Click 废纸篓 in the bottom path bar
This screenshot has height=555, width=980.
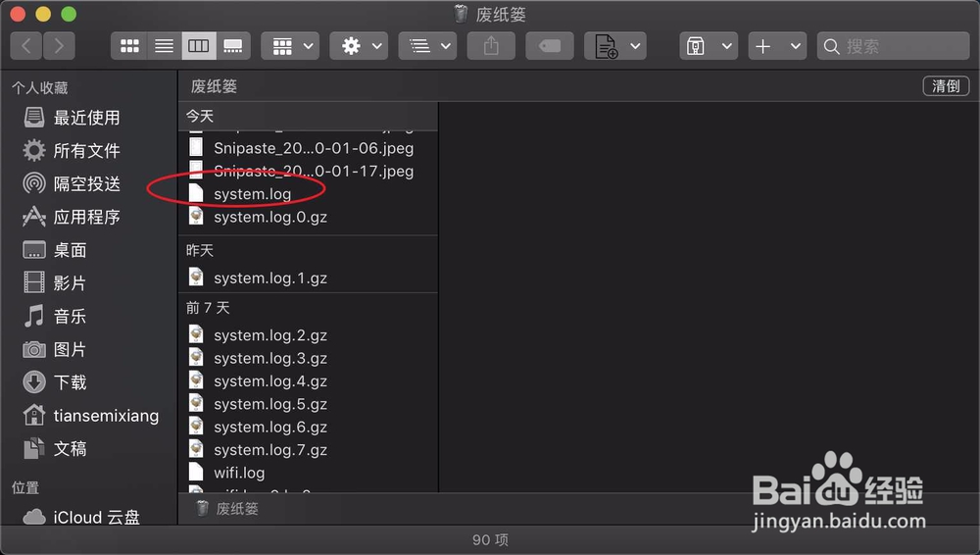click(x=227, y=509)
